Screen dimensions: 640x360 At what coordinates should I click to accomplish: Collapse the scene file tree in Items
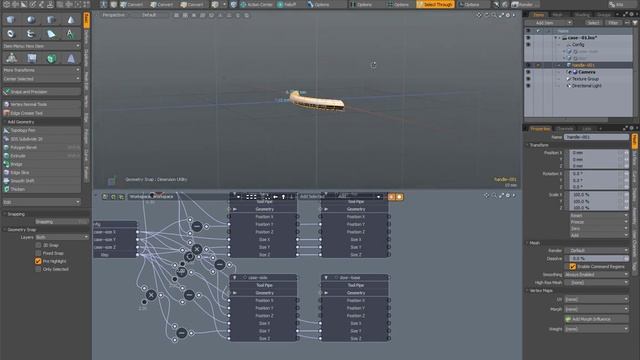click(556, 38)
